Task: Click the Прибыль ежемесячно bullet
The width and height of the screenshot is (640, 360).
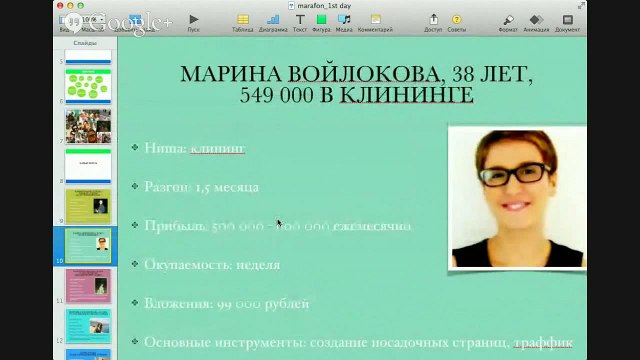Action: click(x=278, y=226)
